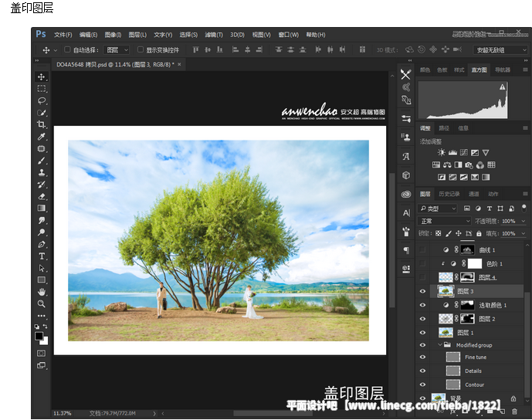
Task: Open the workspace dropdown 安超无敌组
Action: click(x=500, y=50)
